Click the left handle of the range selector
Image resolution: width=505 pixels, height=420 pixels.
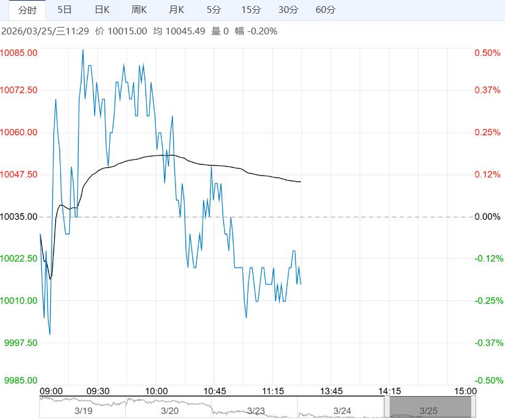(x=387, y=408)
